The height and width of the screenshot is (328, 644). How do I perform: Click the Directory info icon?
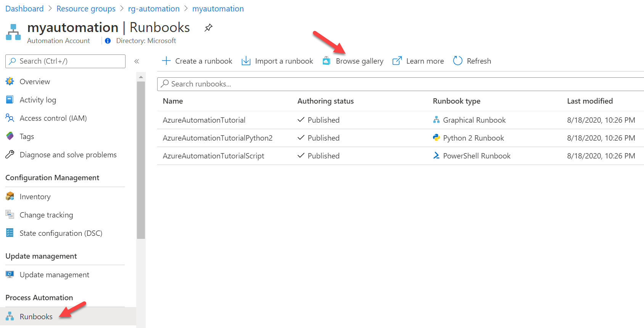(x=108, y=41)
